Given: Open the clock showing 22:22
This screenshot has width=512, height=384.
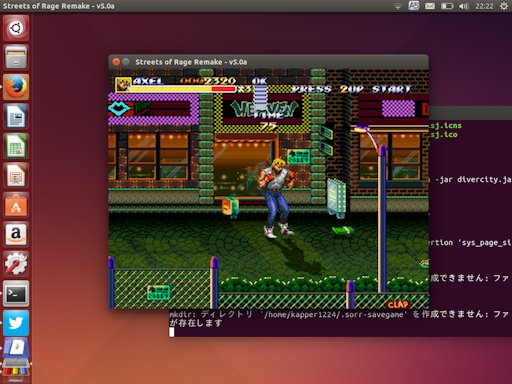Looking at the screenshot, I should tap(484, 6).
